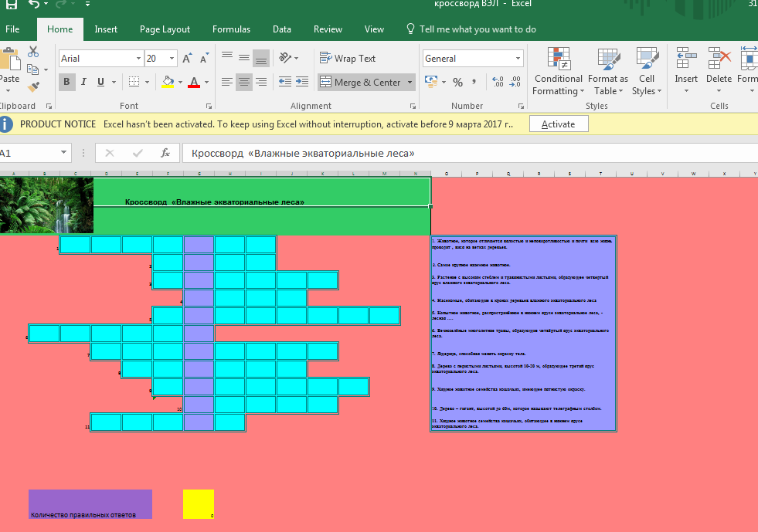Click the Percent Style icon
Viewport: 758px width, 532px height.
457,82
